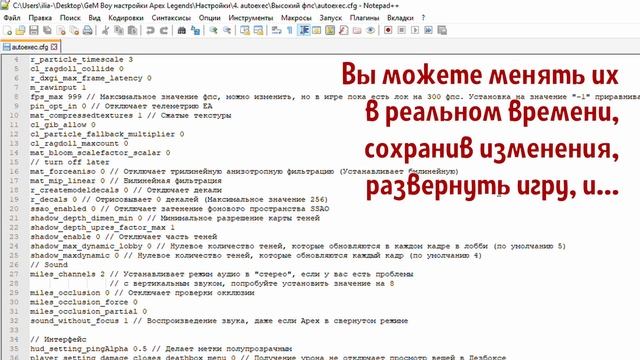Click the line 'r_particle_timescale 3'
Viewport: 640px width, 360px height.
[81, 60]
